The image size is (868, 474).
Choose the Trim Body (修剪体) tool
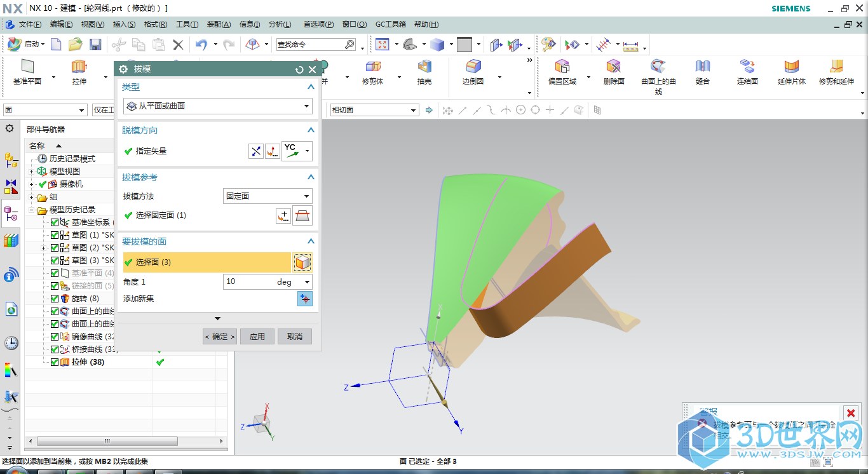coord(373,72)
